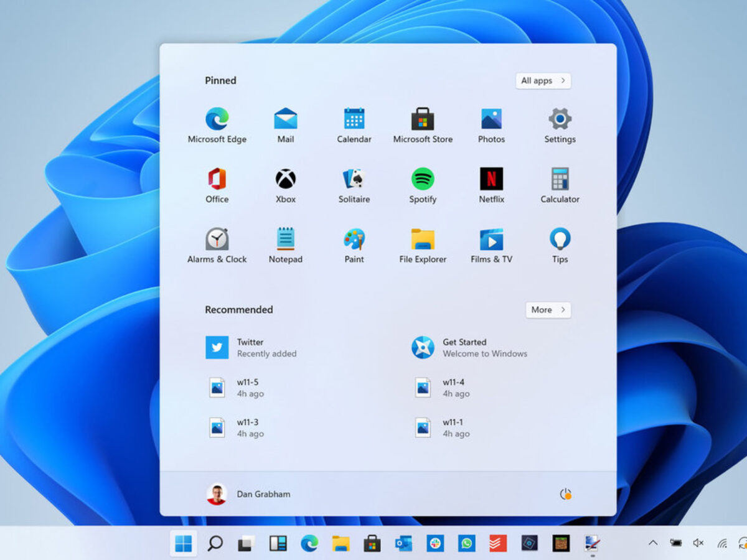Open recommended Twitter app
The image size is (747, 560).
pyautogui.click(x=251, y=348)
